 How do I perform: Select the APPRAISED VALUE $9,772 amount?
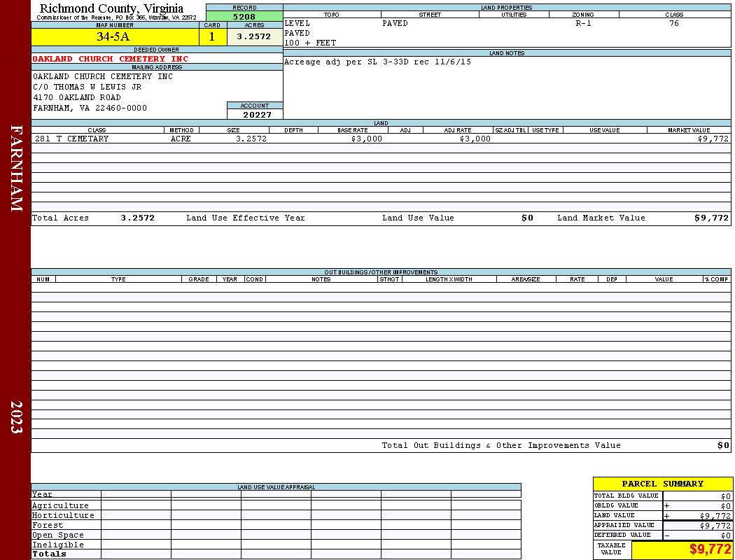coord(715,526)
